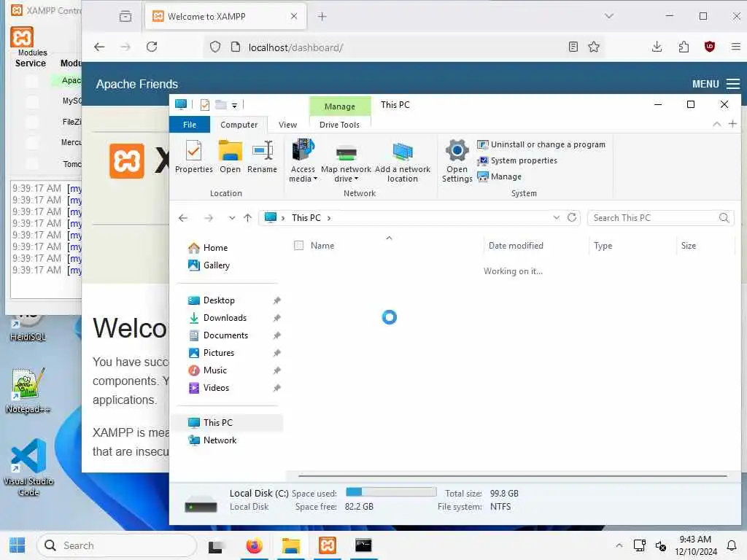Click the Windows Start button
Viewport: 747px width, 560px height.
[18, 545]
